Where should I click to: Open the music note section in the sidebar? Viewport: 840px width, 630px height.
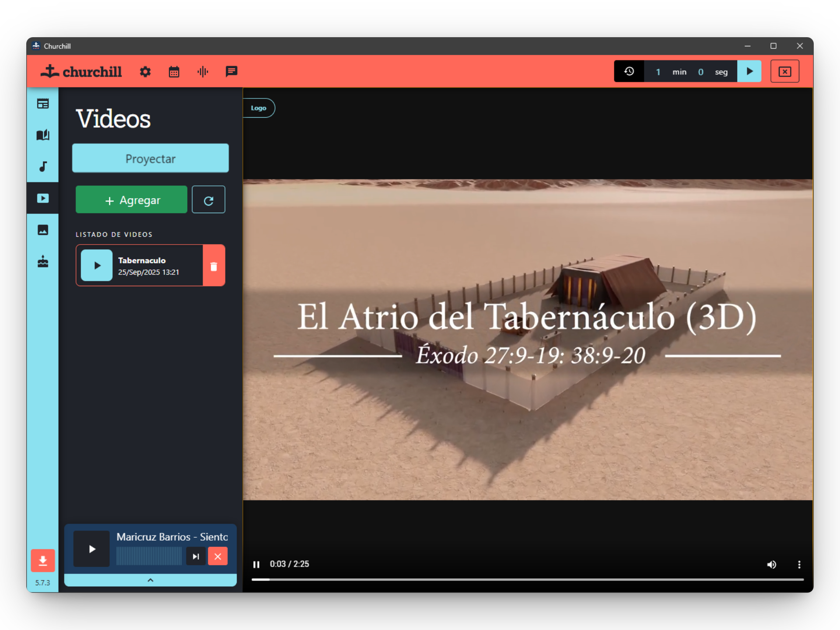[42, 167]
